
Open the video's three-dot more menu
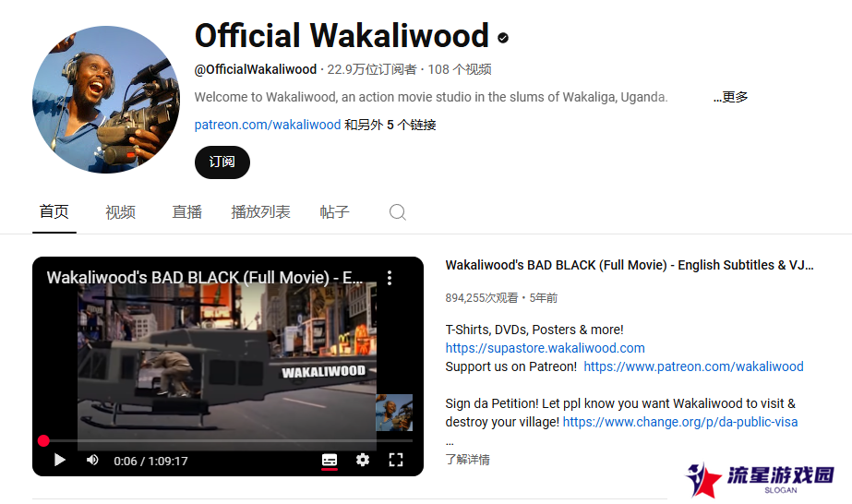389,278
